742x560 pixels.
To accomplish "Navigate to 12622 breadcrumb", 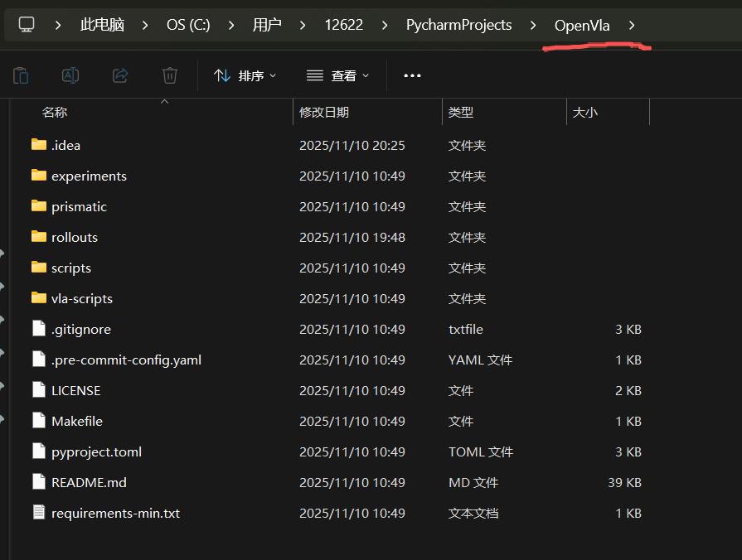I will pyautogui.click(x=344, y=25).
